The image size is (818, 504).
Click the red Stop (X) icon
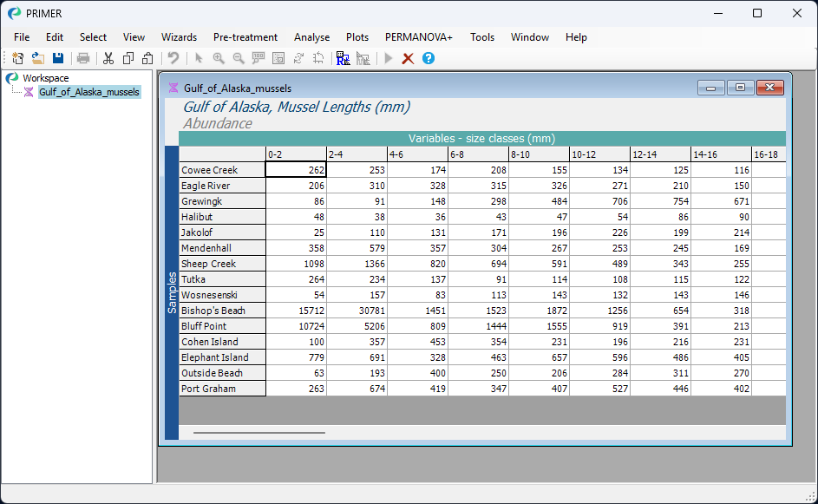pos(408,58)
